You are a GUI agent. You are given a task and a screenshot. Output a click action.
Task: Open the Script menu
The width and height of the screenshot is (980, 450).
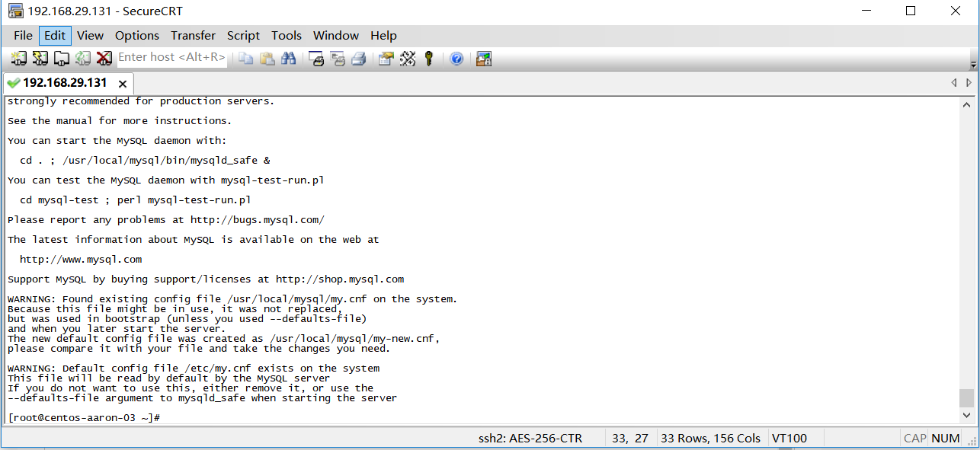[243, 35]
